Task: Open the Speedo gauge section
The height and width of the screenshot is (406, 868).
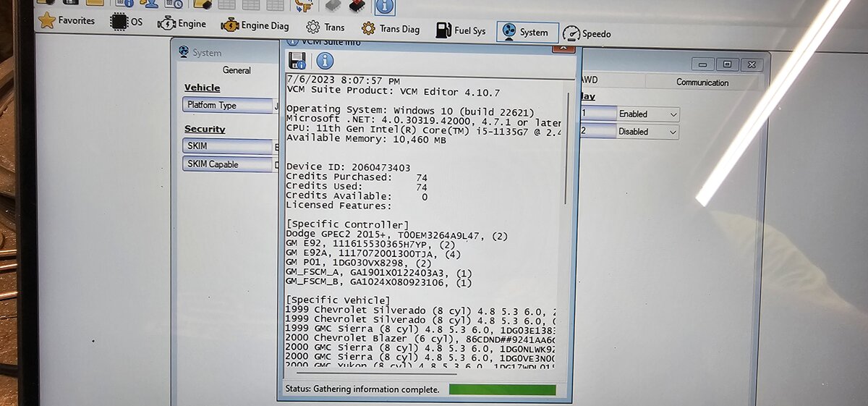Action: point(587,33)
